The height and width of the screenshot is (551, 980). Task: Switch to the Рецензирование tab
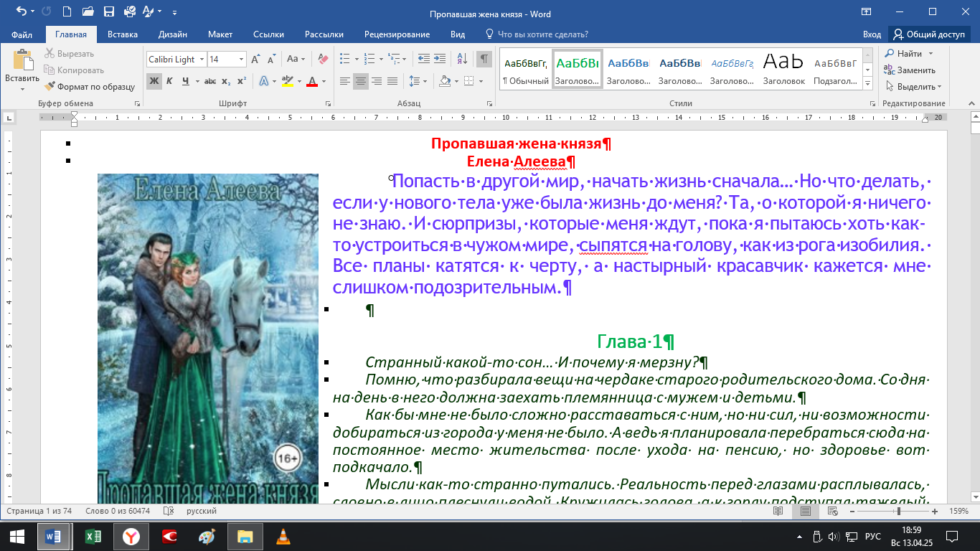(397, 34)
